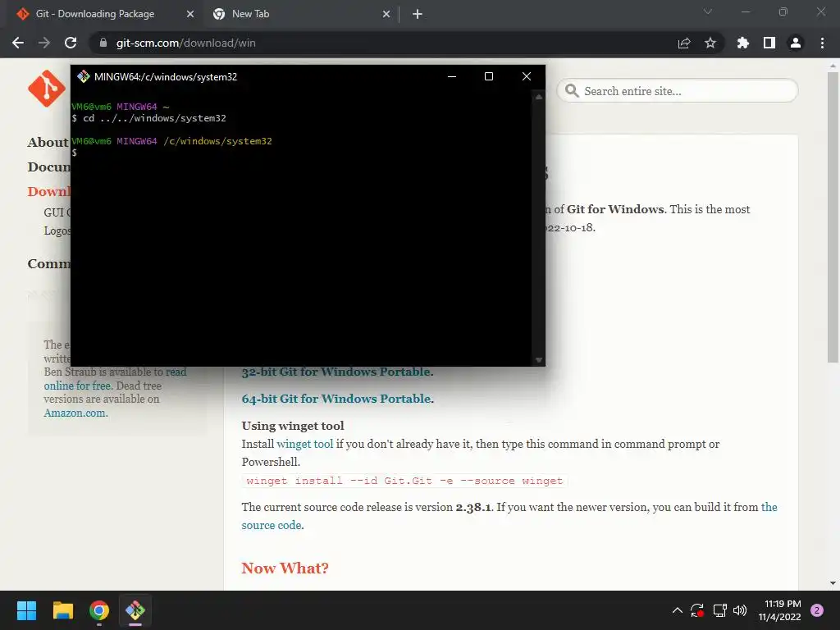
Task: Open the clock showing 11:19 PM
Action: point(779,610)
